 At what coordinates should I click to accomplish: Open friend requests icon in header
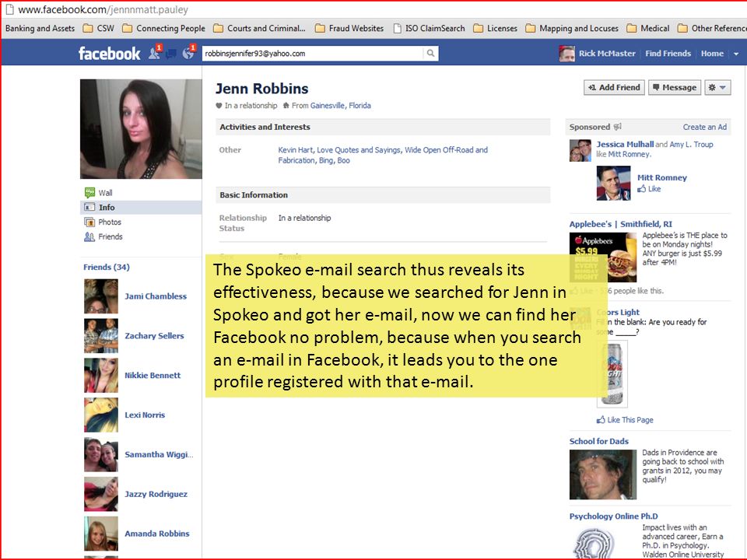pyautogui.click(x=154, y=54)
